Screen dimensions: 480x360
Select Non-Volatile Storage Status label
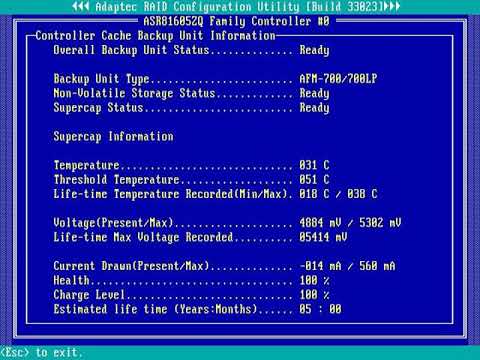134,93
